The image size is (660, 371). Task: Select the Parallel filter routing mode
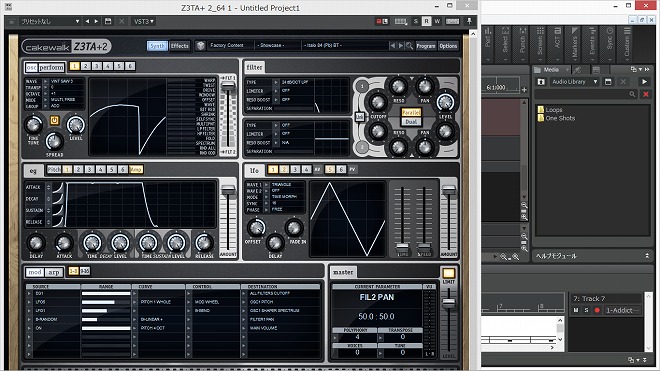(x=411, y=112)
